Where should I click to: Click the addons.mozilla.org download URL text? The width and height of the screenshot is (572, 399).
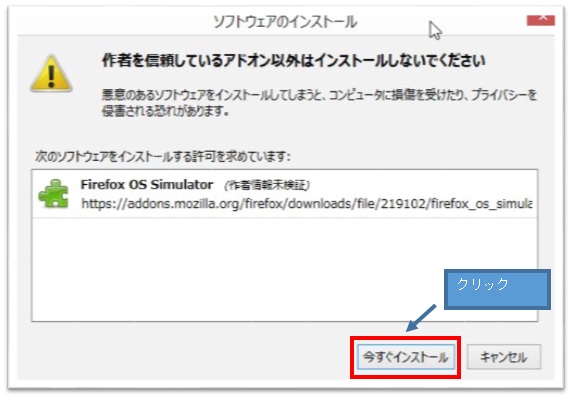pyautogui.click(x=306, y=204)
